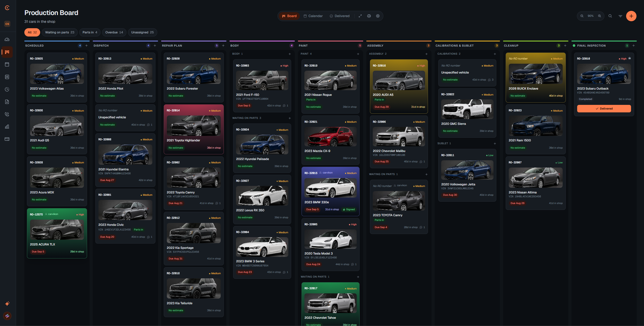The width and height of the screenshot is (644, 326).
Task: Toggle fullscreen expand icon in view toolbar
Action: tap(360, 16)
